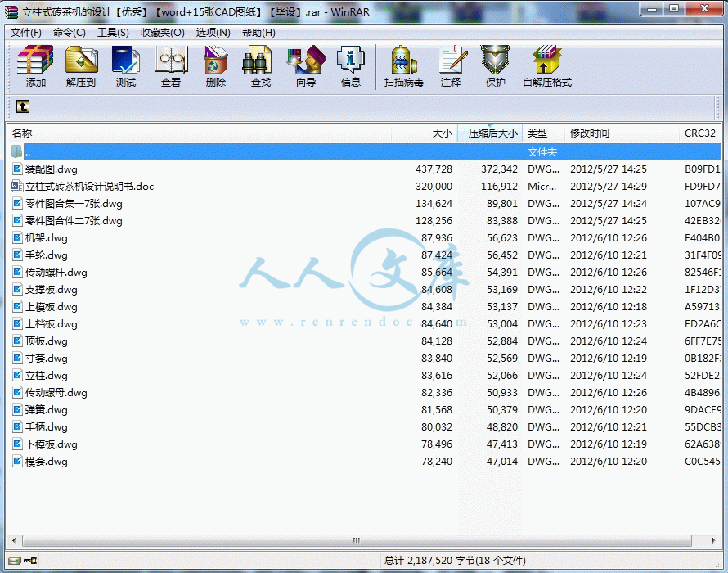Click the file icon of 模套.dwg

(x=17, y=461)
